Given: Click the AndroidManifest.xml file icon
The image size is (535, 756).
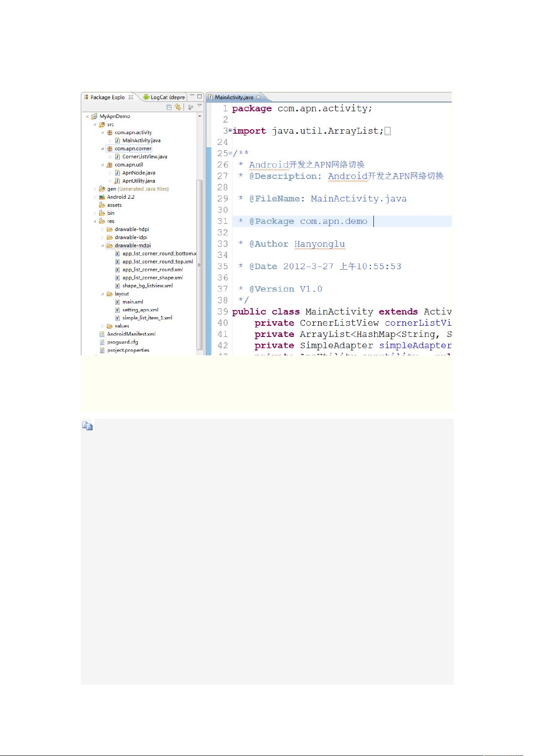Looking at the screenshot, I should 102,334.
